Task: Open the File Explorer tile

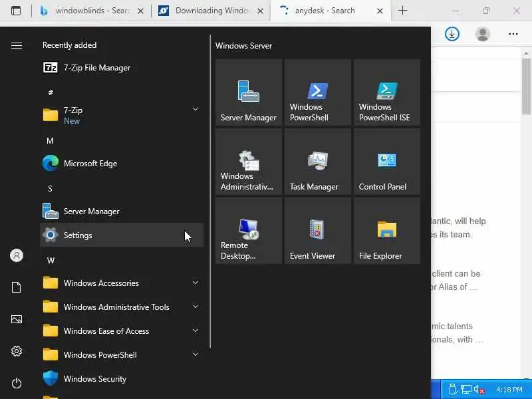Action: [x=387, y=231]
